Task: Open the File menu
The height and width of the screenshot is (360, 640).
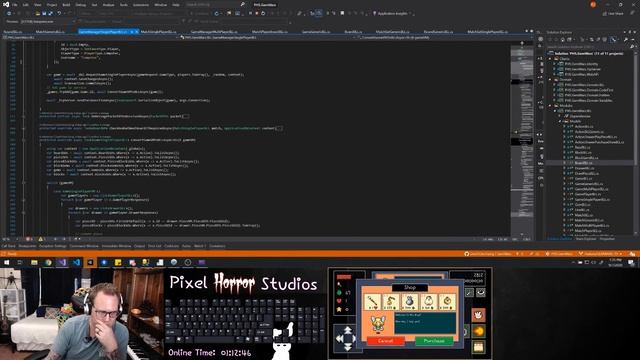Action: (14, 4)
